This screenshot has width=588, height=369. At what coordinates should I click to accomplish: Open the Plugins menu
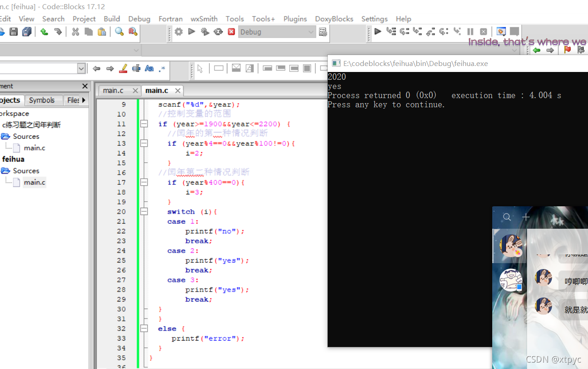(x=295, y=19)
